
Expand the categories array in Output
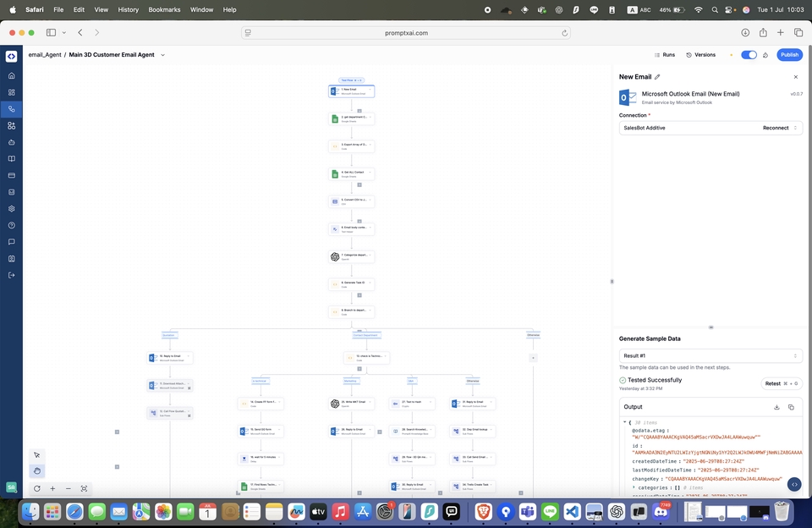(x=634, y=487)
